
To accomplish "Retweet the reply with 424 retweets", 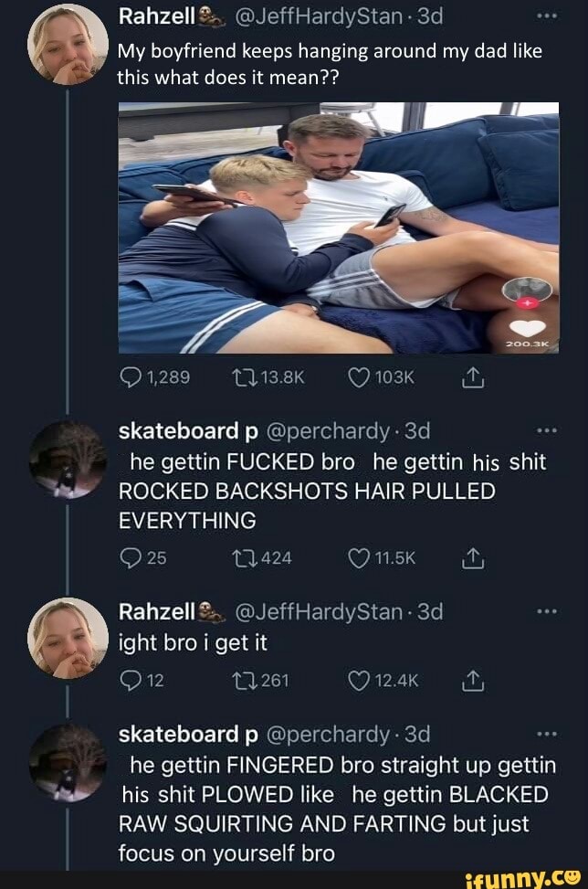I will [245, 558].
